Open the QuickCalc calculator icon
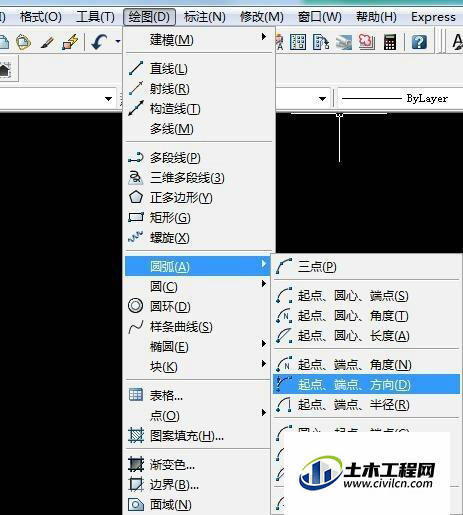463x515 pixels. tap(389, 42)
